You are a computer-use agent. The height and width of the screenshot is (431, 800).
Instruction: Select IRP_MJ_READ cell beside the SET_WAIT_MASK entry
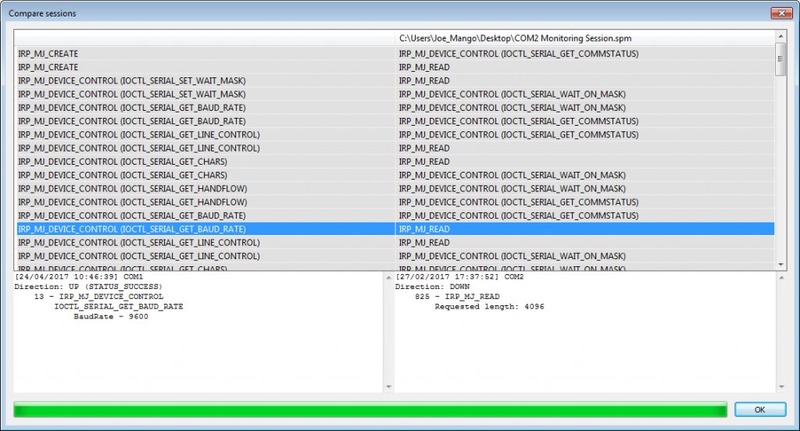585,81
